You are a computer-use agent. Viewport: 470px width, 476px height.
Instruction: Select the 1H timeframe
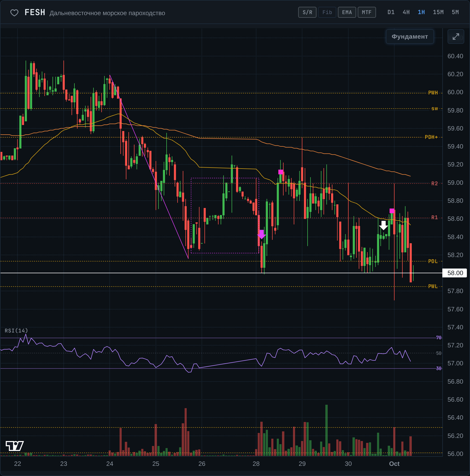(x=421, y=12)
